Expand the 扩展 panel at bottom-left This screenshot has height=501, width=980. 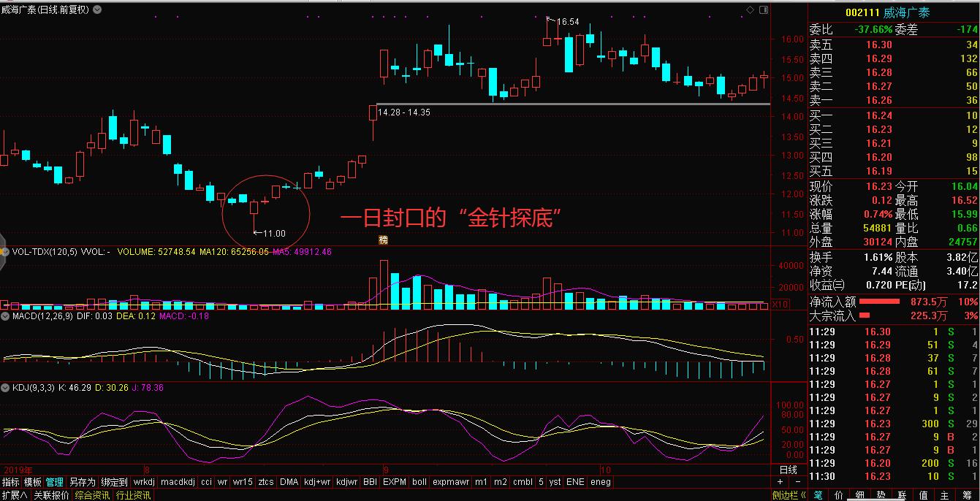tap(14, 495)
